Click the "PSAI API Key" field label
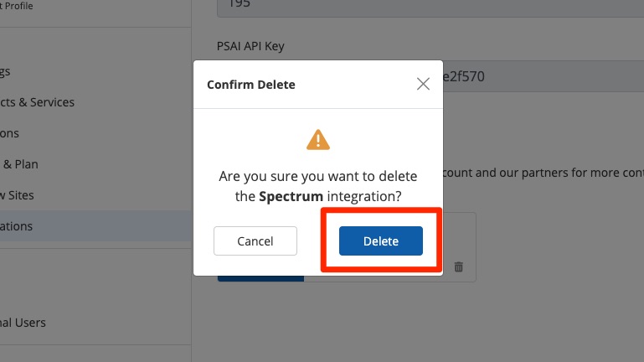The height and width of the screenshot is (362, 644). (x=256, y=44)
